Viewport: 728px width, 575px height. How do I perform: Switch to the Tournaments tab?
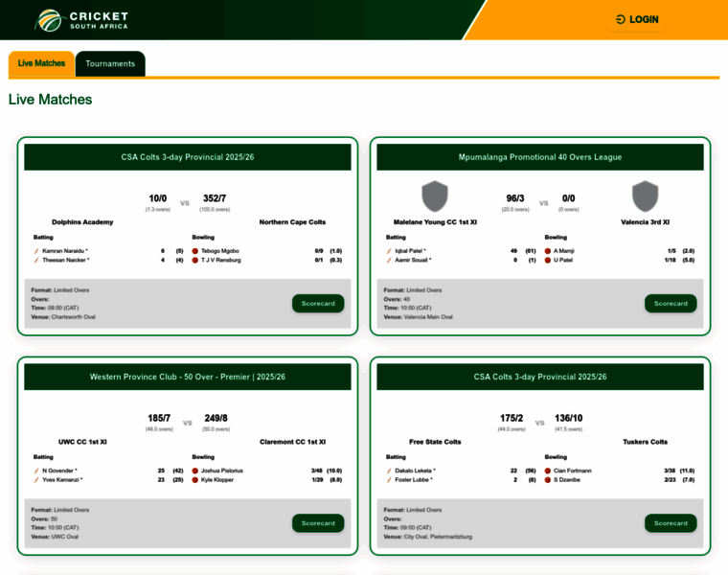tap(110, 63)
